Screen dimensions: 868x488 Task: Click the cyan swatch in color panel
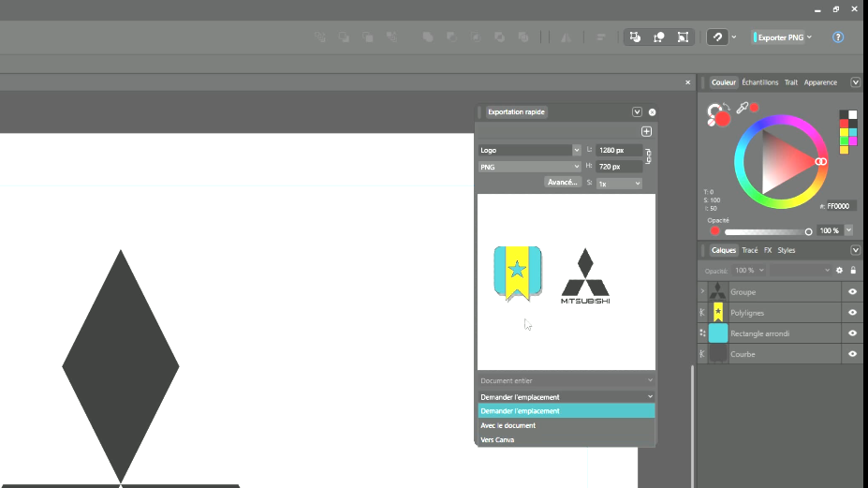(x=852, y=132)
